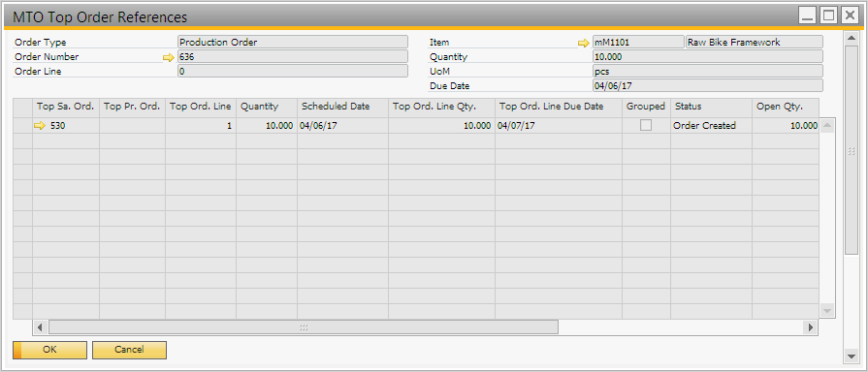Maximize the MTO Top Order References window
This screenshot has width=868, height=372.
coord(828,15)
